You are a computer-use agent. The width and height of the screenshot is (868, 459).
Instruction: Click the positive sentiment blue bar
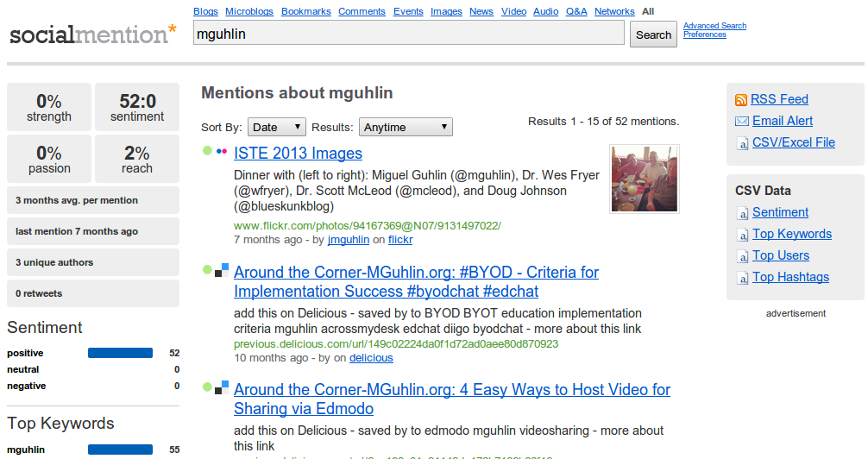(120, 353)
